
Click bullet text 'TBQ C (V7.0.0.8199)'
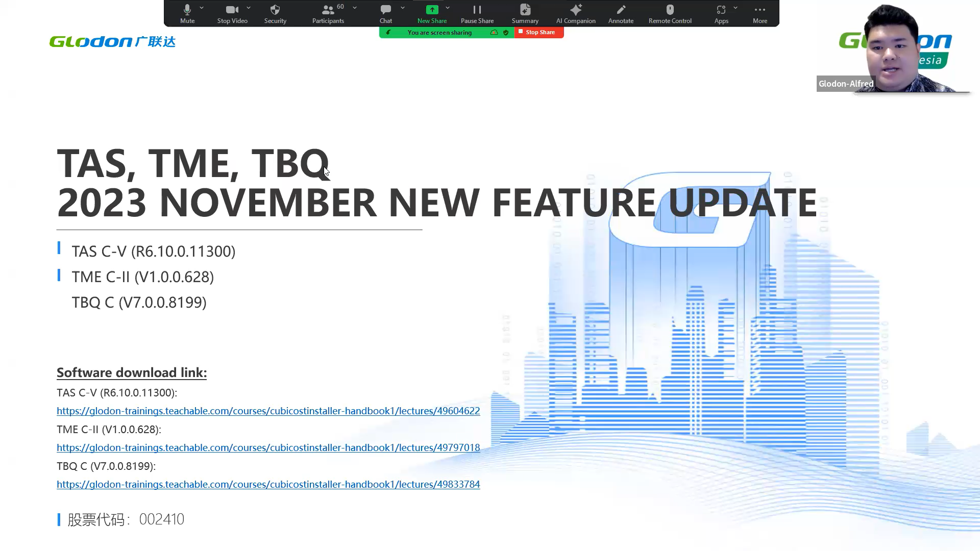tap(139, 302)
